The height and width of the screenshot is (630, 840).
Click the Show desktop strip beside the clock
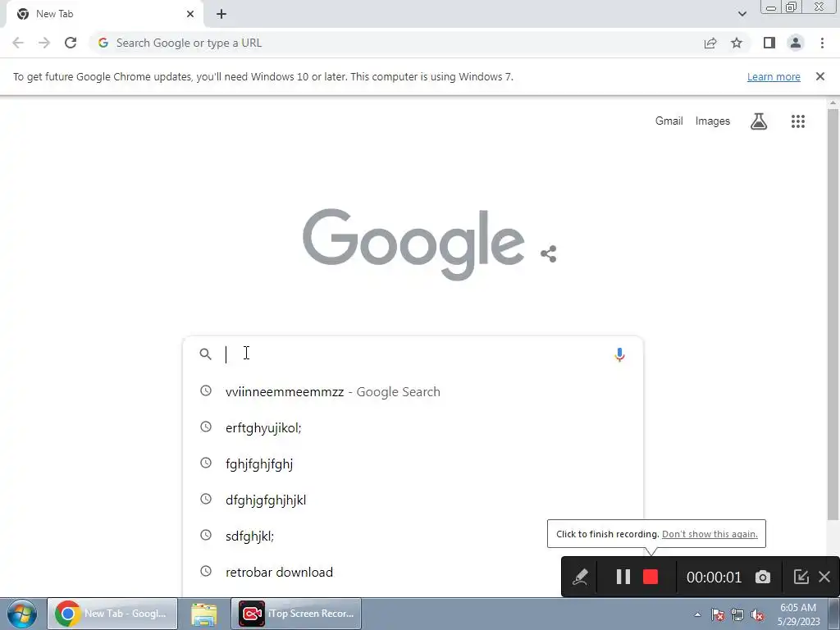point(834,614)
